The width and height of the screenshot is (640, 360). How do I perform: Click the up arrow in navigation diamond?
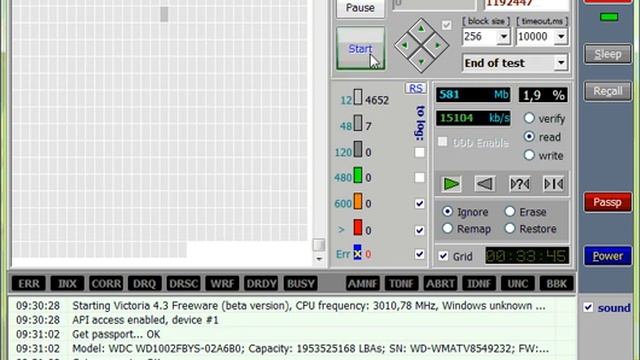421,29
